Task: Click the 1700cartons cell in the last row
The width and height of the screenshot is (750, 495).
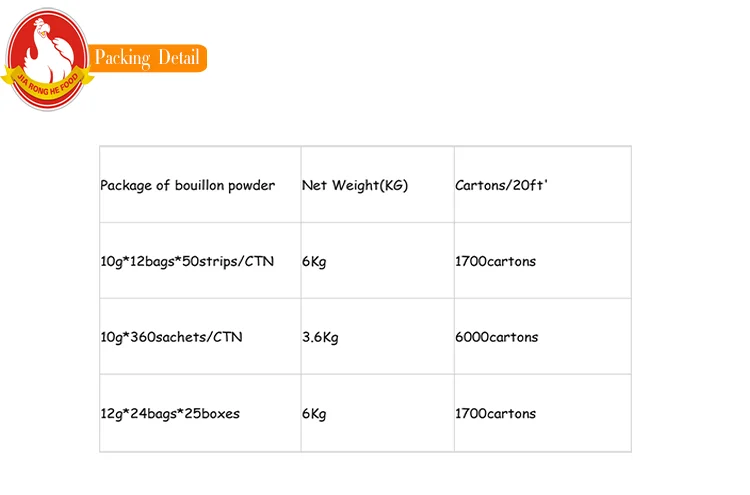Action: pyautogui.click(x=495, y=413)
